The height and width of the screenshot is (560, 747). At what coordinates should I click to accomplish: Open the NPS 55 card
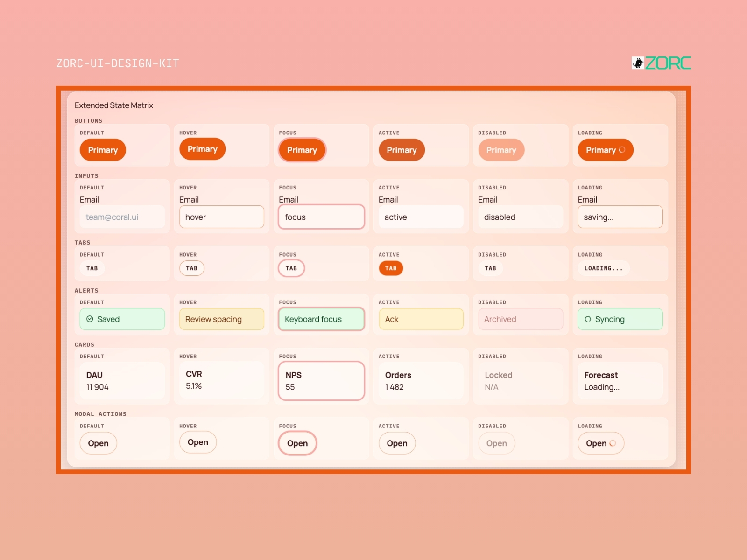[321, 381]
